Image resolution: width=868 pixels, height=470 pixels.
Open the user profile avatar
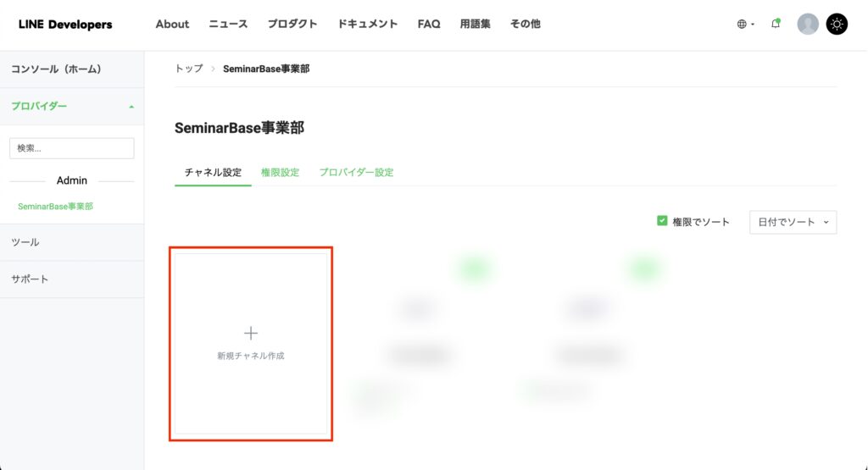808,25
